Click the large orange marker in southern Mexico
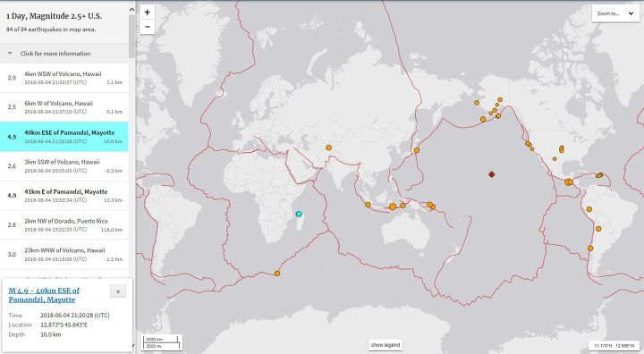The height and width of the screenshot is (354, 644). (568, 182)
